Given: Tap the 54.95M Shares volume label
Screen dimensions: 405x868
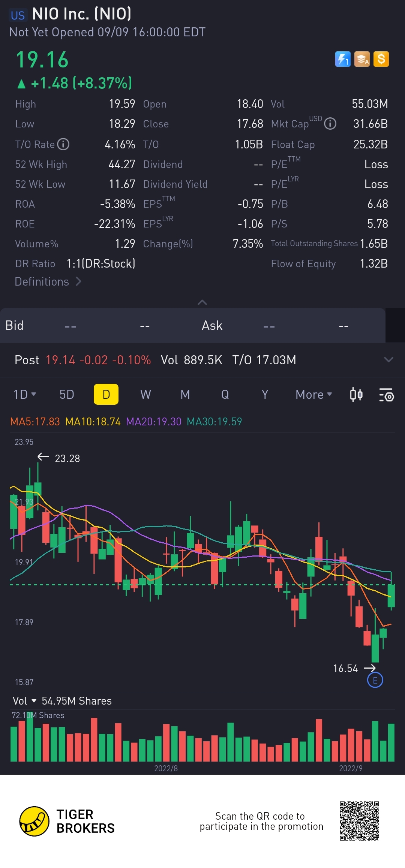Looking at the screenshot, I should [x=76, y=701].
